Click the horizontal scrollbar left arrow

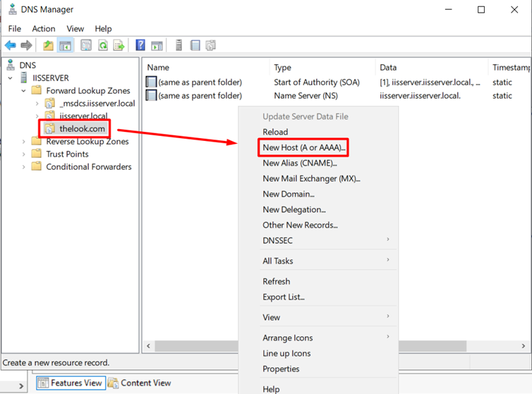tap(149, 346)
